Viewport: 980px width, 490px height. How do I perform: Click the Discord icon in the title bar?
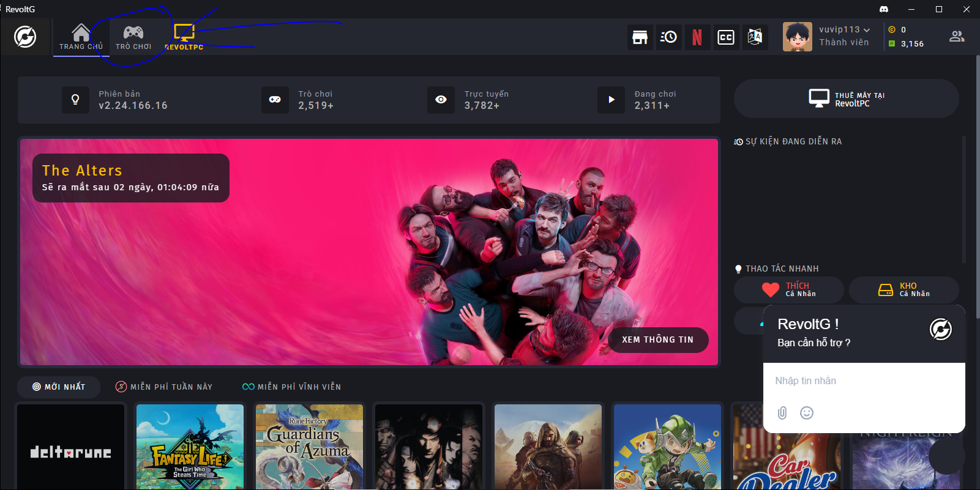click(x=884, y=9)
